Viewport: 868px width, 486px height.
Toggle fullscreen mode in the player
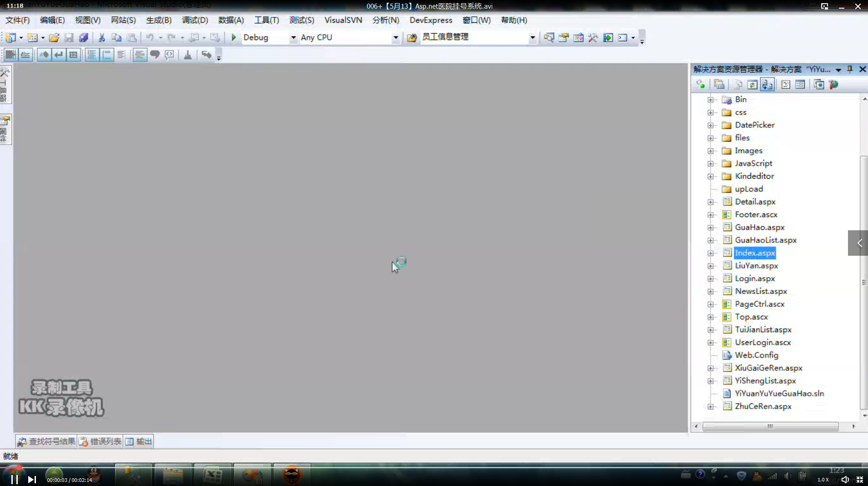(x=860, y=480)
